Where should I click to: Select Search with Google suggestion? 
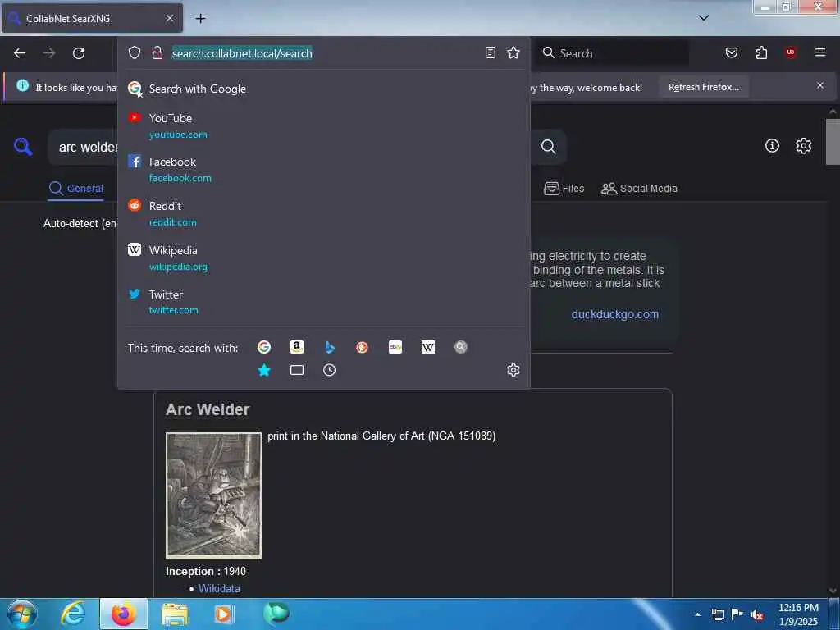323,89
